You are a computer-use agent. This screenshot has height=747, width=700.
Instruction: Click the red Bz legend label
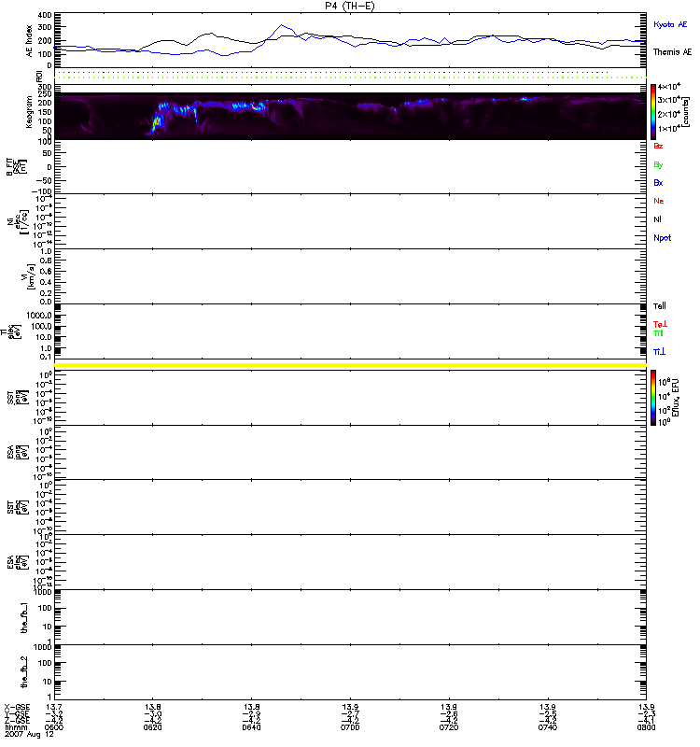(658, 146)
